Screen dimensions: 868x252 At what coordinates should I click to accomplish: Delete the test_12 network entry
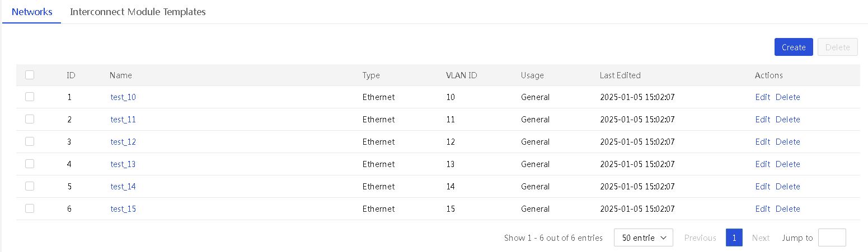point(787,142)
